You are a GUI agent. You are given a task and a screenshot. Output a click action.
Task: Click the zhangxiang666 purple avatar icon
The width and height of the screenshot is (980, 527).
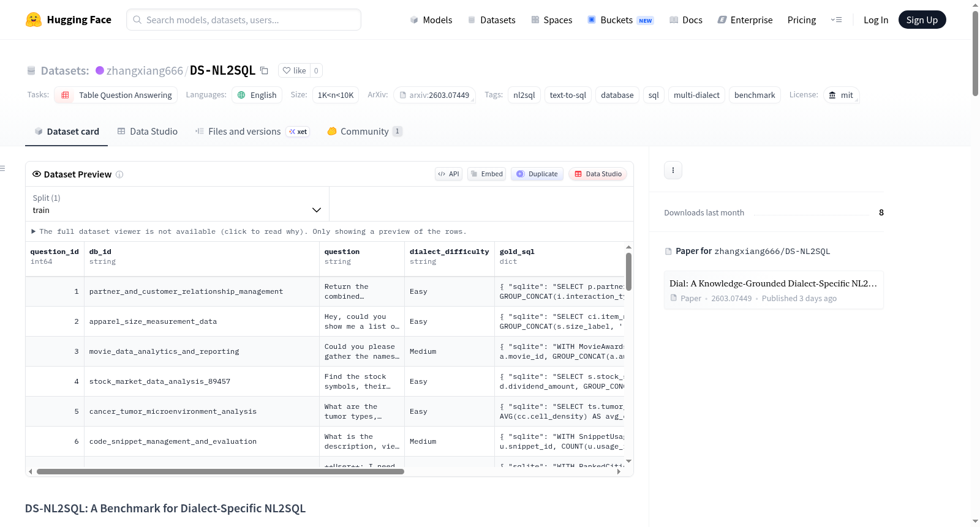pyautogui.click(x=100, y=70)
